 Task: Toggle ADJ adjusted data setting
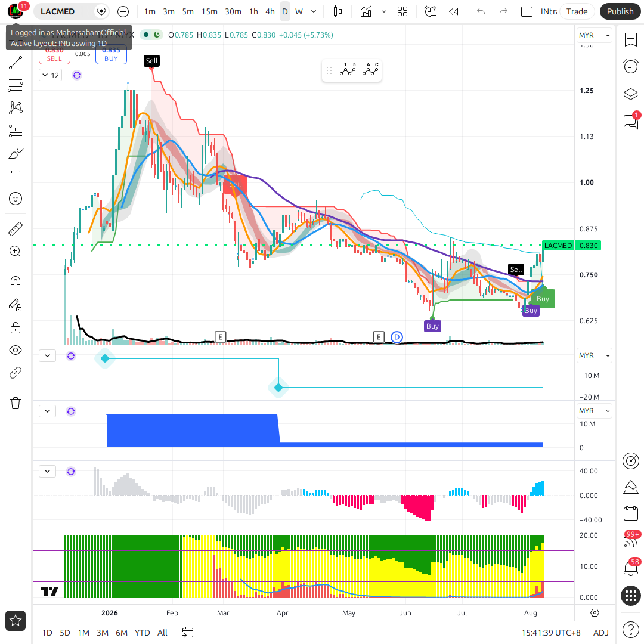[x=600, y=633]
